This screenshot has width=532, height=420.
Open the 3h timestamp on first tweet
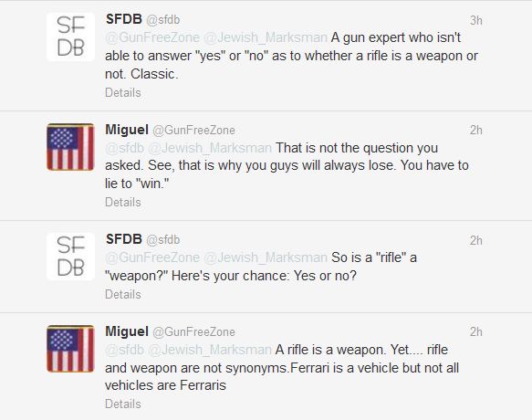(x=476, y=21)
